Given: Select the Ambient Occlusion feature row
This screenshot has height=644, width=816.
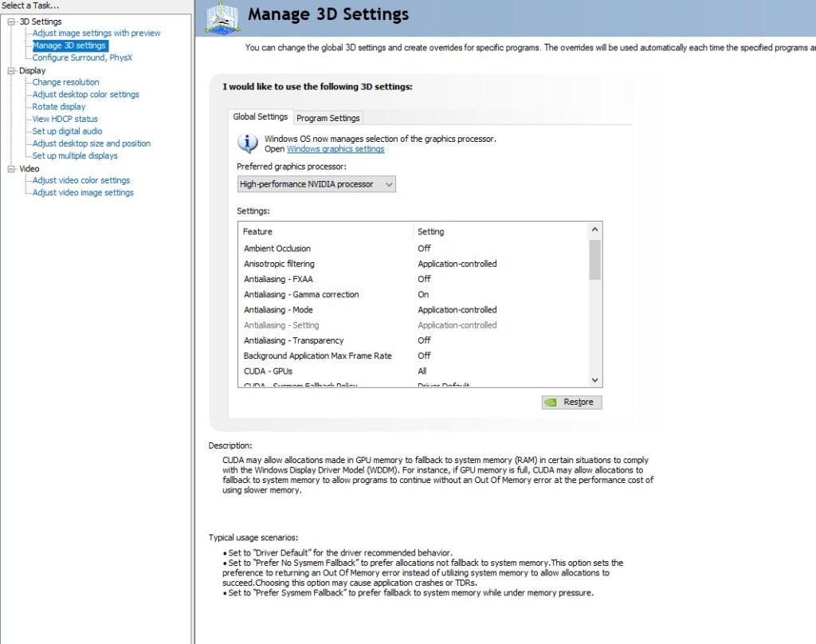Looking at the screenshot, I should (414, 249).
